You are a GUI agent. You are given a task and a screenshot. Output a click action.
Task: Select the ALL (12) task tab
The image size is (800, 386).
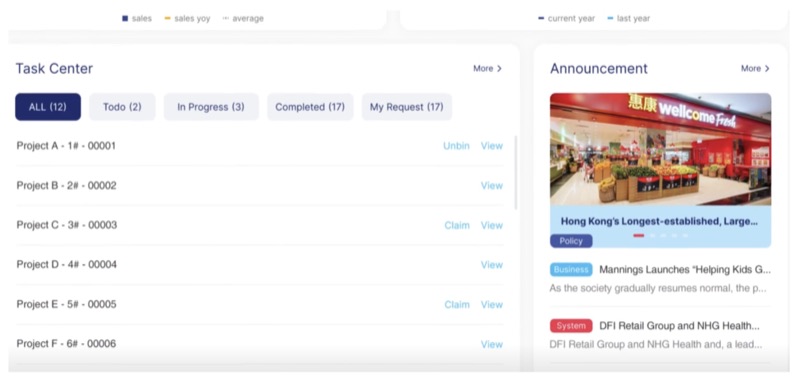coord(48,107)
